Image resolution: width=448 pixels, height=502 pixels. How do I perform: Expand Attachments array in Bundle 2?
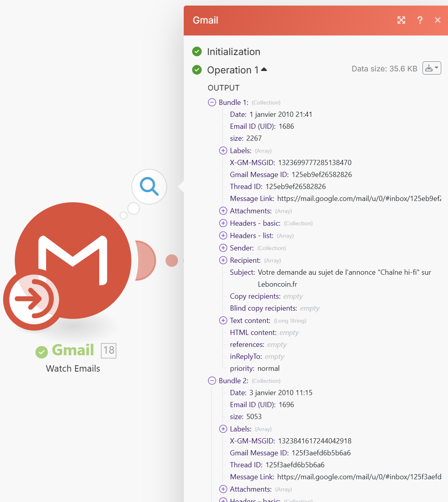pos(223,489)
